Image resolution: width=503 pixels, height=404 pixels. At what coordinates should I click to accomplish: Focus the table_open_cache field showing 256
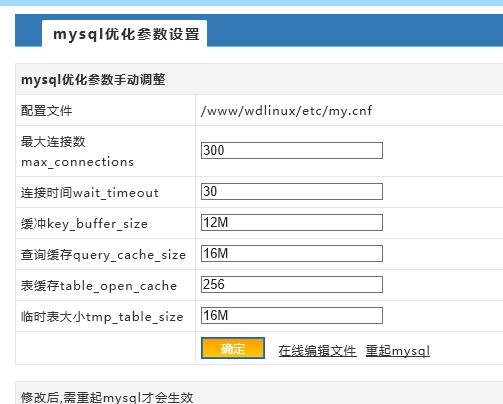[292, 284]
